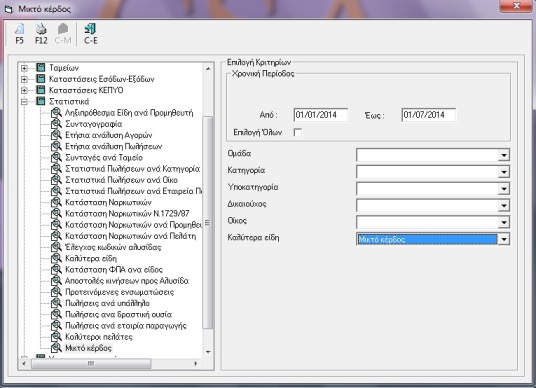Select Στατιστικά Πωλήσεων ανά Οίκο
Viewport: 536px width, 388px height.
[121, 180]
